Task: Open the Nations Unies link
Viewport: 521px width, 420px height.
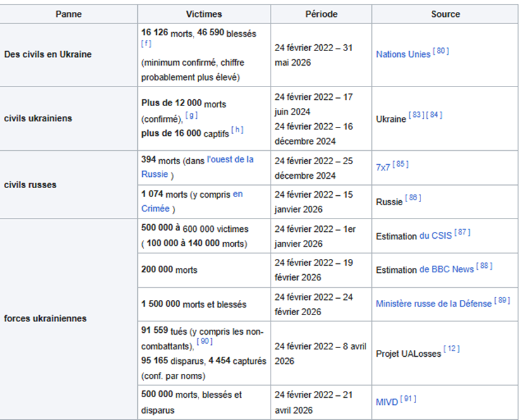Action: click(403, 54)
